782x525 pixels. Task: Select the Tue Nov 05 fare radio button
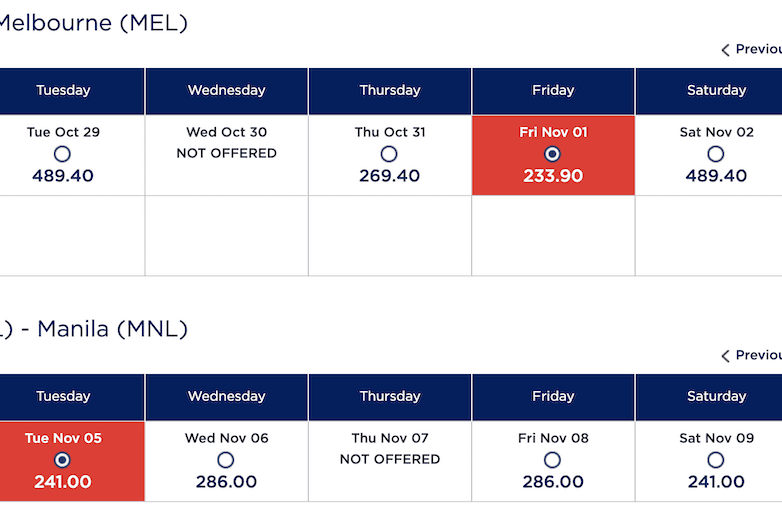click(63, 460)
